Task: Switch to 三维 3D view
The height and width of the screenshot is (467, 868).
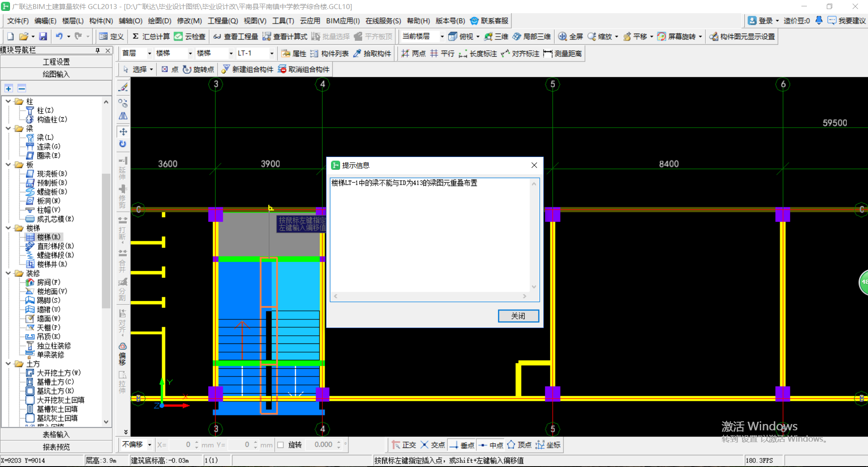Action: (x=496, y=37)
